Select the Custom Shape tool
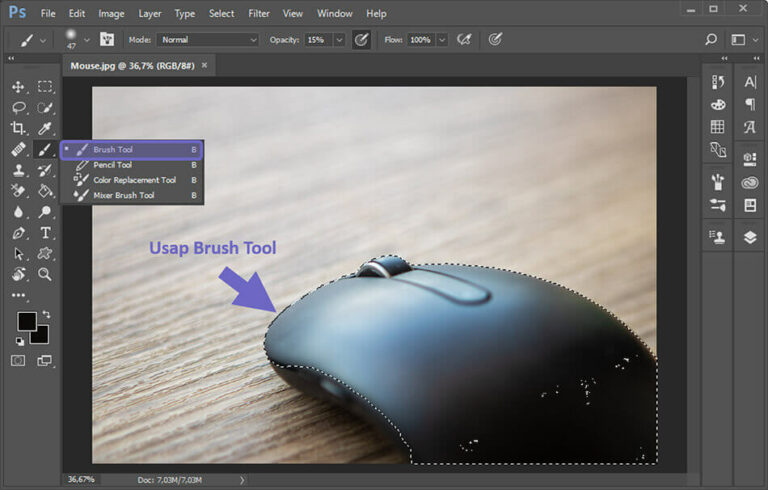The width and height of the screenshot is (768, 490). click(x=45, y=253)
